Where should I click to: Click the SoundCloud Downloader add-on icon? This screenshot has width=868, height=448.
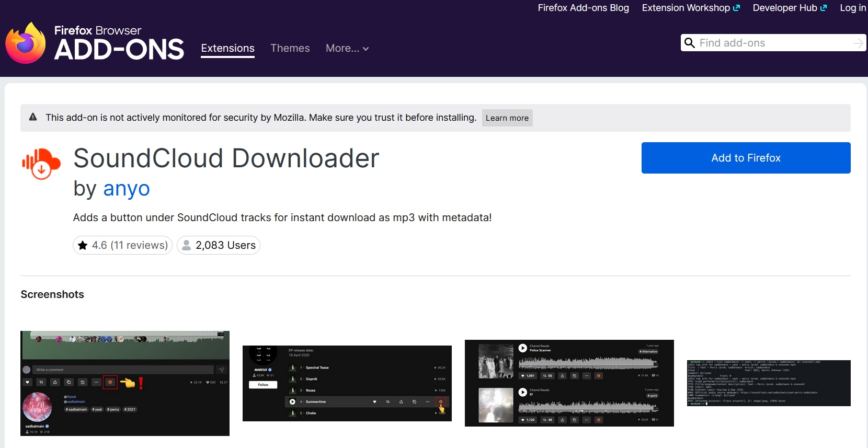[41, 164]
